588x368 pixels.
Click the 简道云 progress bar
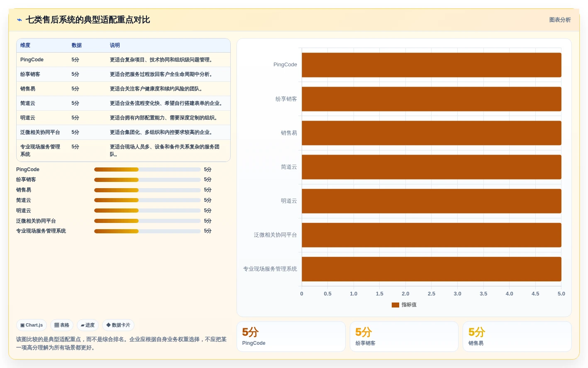click(x=147, y=200)
